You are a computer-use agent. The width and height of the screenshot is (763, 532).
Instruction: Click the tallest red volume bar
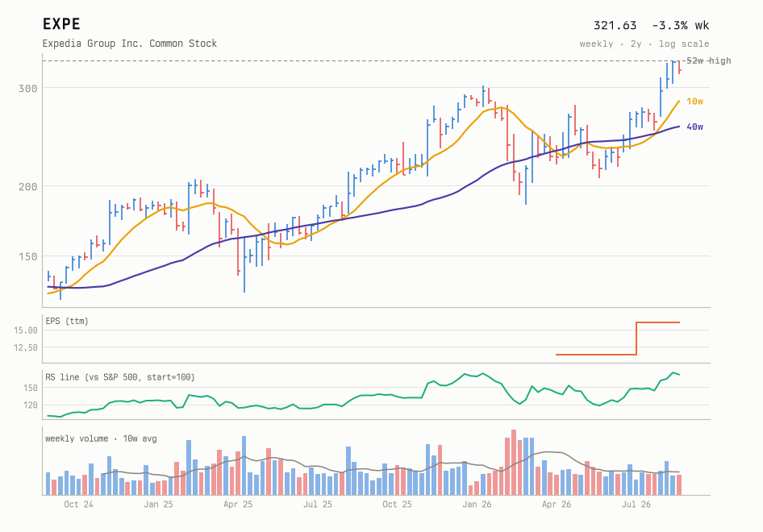pyautogui.click(x=513, y=462)
